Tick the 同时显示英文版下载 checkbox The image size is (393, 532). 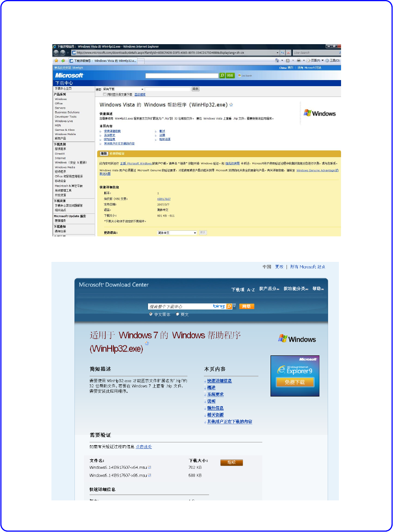pos(104,94)
